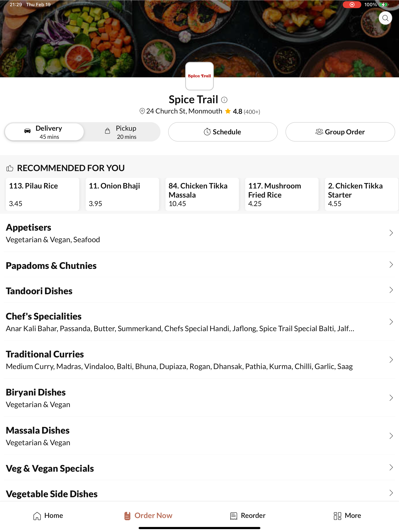Viewport: 399px width, 532px height.
Task: Open the More tab
Action: (x=347, y=516)
